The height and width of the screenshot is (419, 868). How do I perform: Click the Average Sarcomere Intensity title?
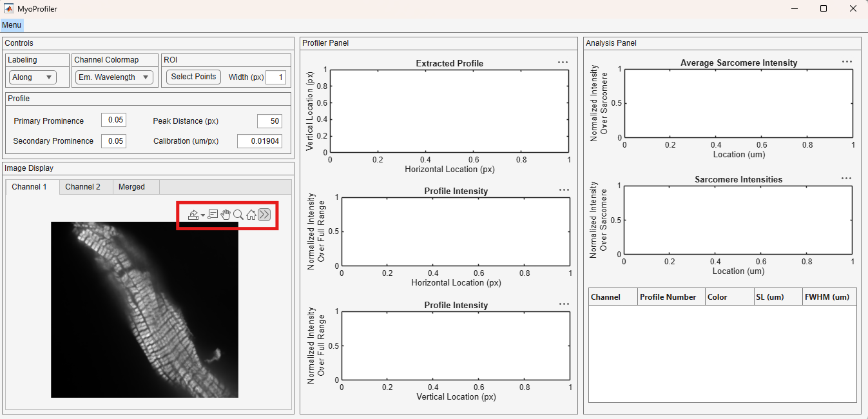[738, 63]
